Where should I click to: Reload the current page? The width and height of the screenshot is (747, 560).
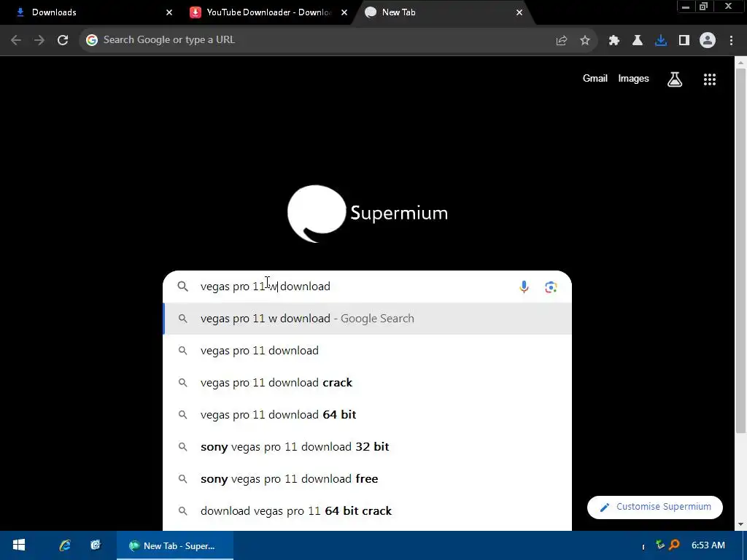63,40
